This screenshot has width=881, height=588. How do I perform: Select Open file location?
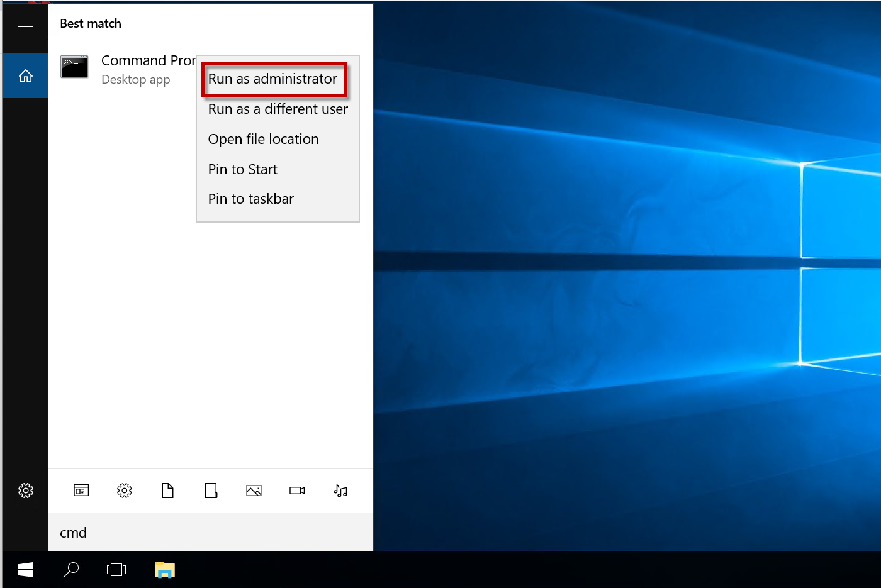click(x=263, y=139)
